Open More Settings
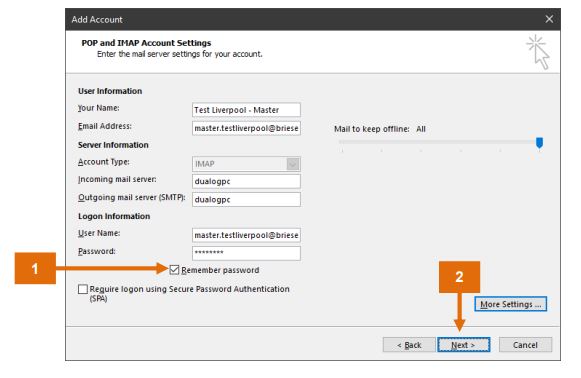The width and height of the screenshot is (581, 378). 510,304
